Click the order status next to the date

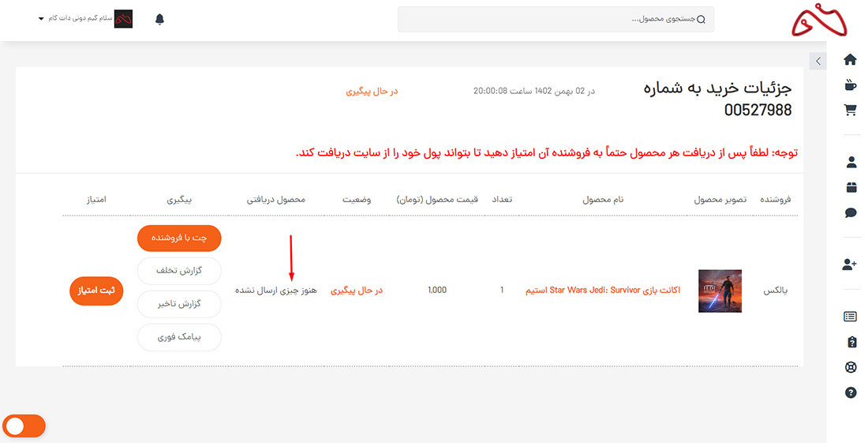[372, 91]
